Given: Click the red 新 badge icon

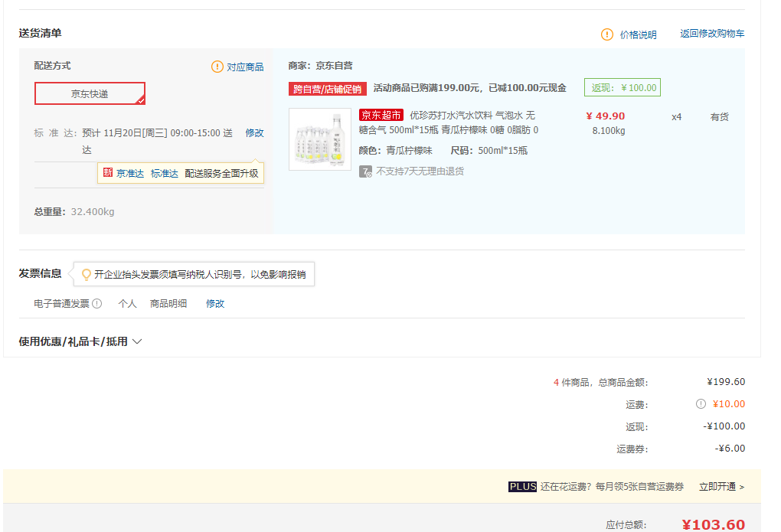Looking at the screenshot, I should point(108,172).
